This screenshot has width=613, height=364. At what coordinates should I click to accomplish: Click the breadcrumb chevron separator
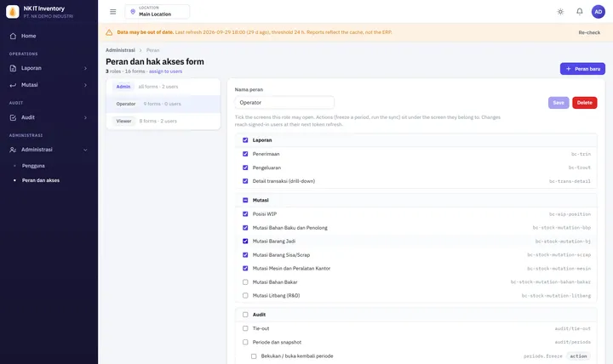click(x=140, y=50)
